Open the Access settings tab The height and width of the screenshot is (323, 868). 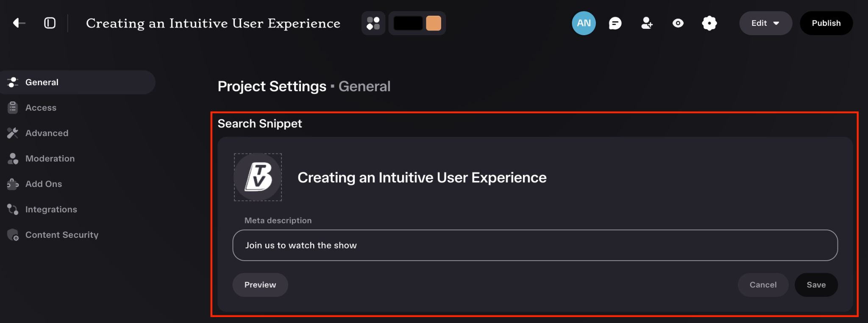point(41,108)
